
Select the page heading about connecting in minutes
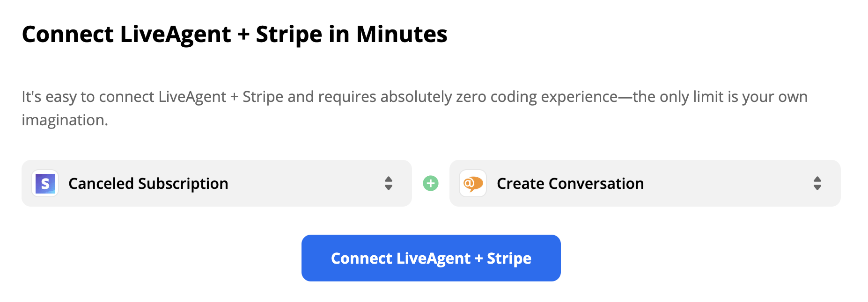coord(235,34)
